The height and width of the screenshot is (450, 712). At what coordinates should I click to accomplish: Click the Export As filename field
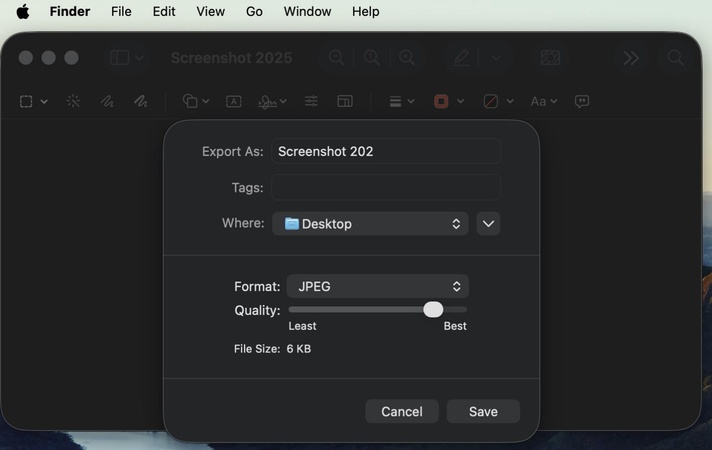386,151
